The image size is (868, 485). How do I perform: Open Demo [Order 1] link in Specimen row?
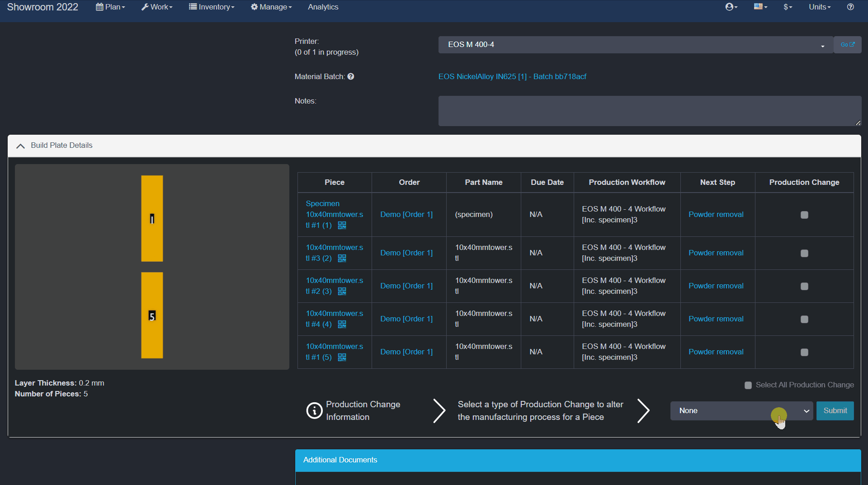tap(406, 214)
